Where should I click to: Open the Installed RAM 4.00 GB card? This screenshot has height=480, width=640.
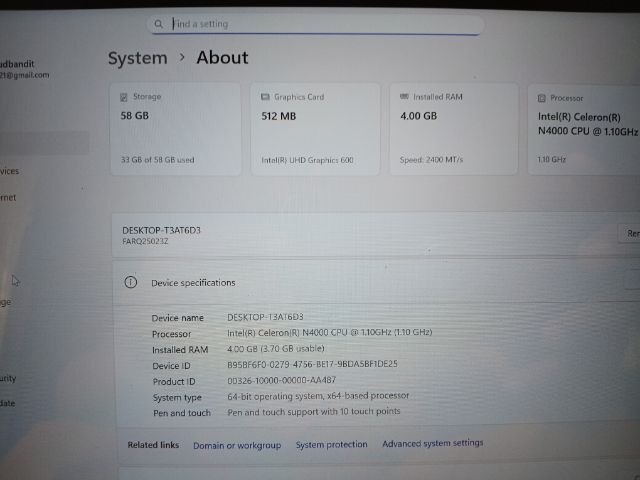coord(454,129)
